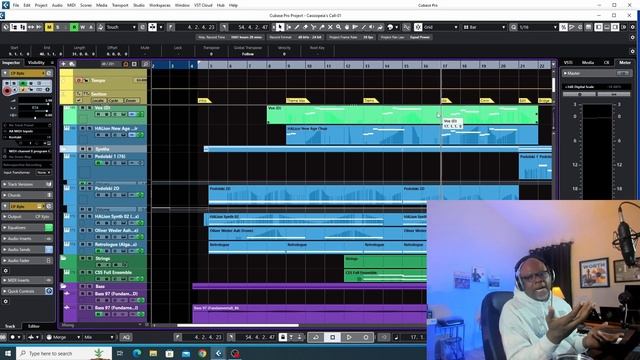640x360 pixels.
Task: Click bar 17 on the timeline ruler
Action: point(445,65)
